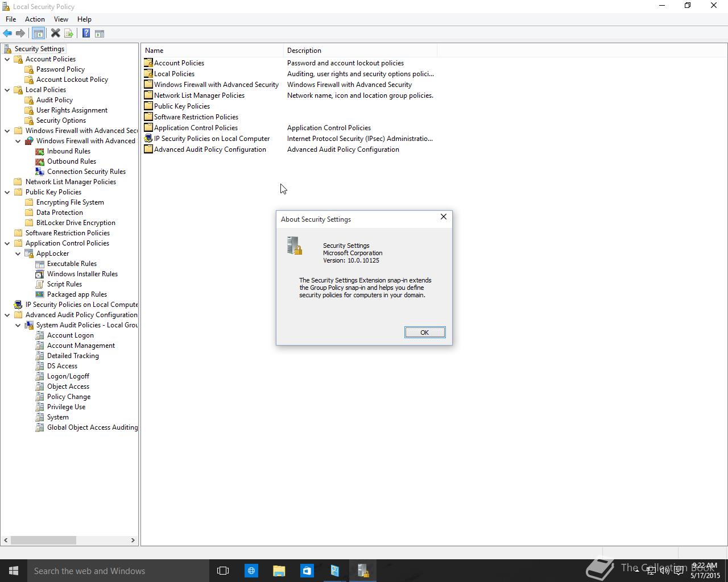Click the IP Security Policies tree icon
This screenshot has width=728, height=582.
coord(18,305)
